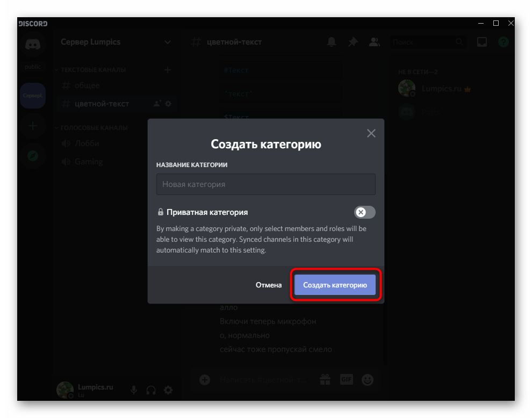Open the emoji picker

(x=368, y=380)
